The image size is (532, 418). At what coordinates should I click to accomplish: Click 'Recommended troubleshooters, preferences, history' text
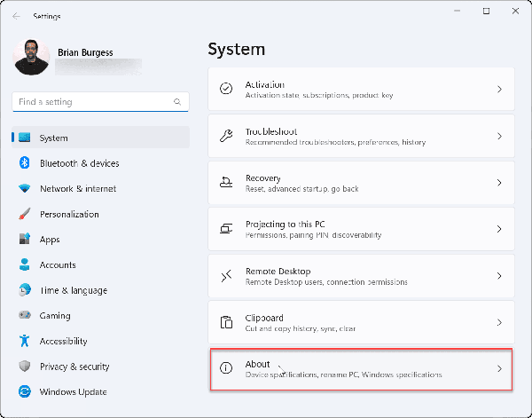[335, 142]
